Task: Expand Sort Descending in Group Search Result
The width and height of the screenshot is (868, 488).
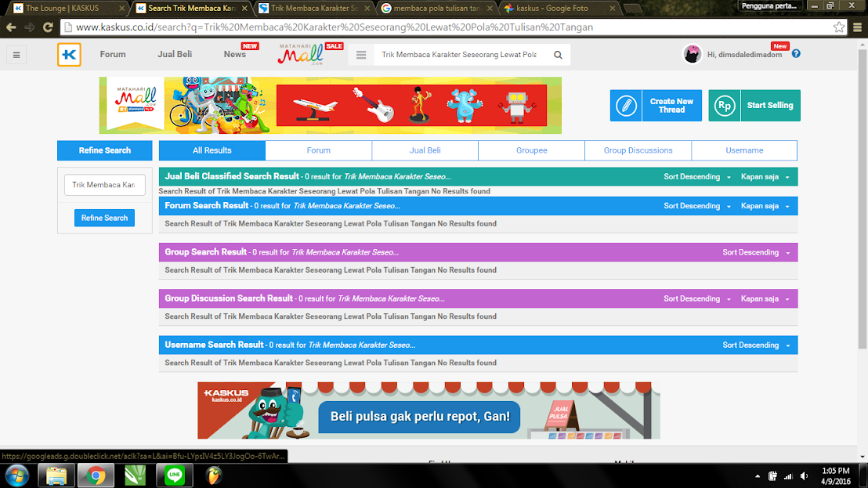Action: [x=756, y=252]
